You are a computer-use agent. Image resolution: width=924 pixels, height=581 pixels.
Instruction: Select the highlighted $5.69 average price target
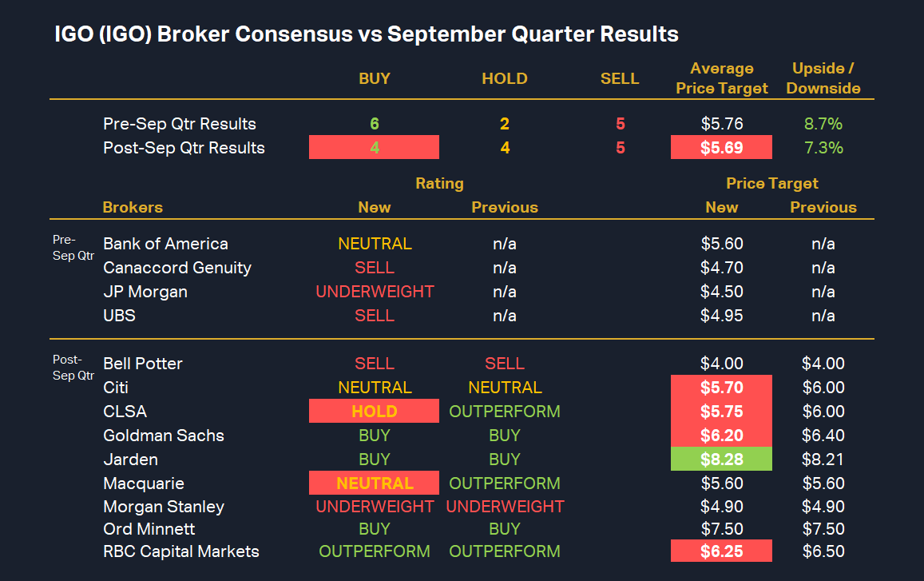click(721, 148)
